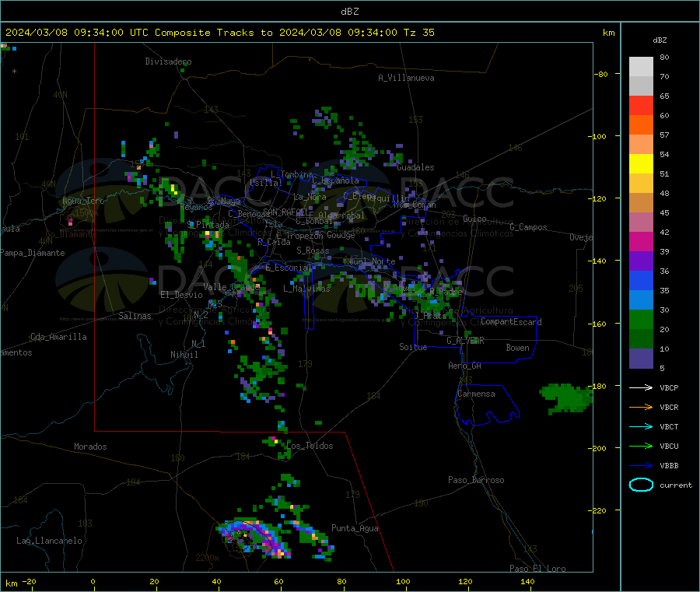The width and height of the screenshot is (700, 592).
Task: Click the Salinas place label
Action: coord(135,316)
